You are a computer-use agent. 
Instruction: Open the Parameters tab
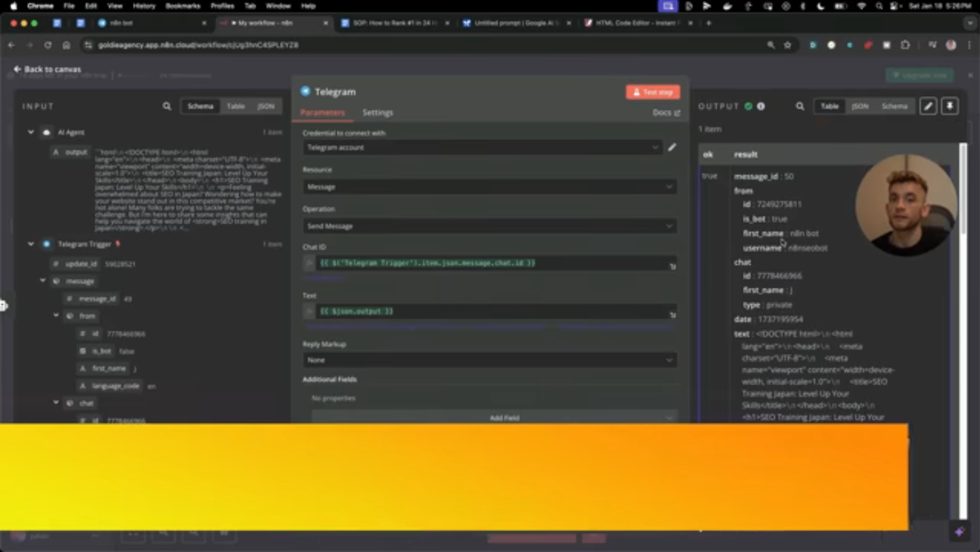[x=322, y=113]
